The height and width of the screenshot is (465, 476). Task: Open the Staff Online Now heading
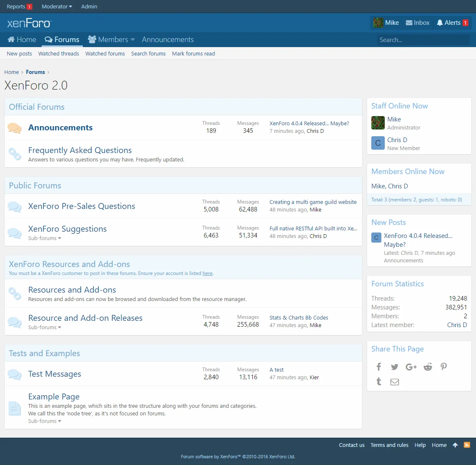(399, 106)
